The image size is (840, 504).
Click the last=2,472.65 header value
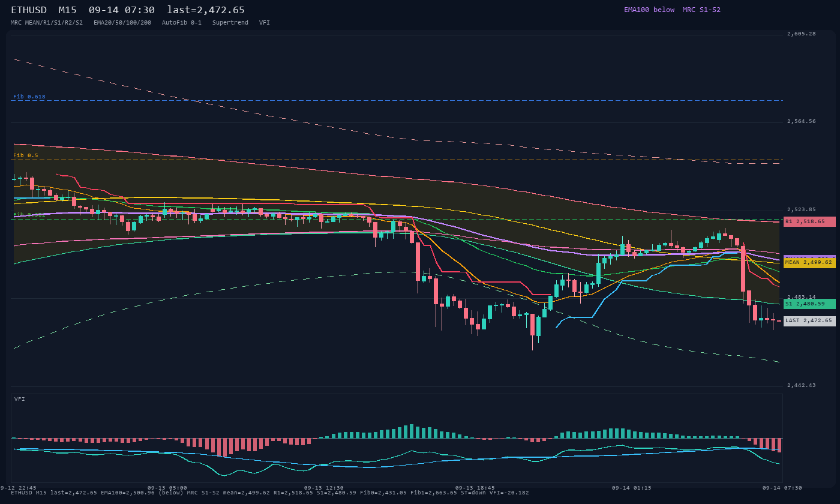tap(206, 10)
